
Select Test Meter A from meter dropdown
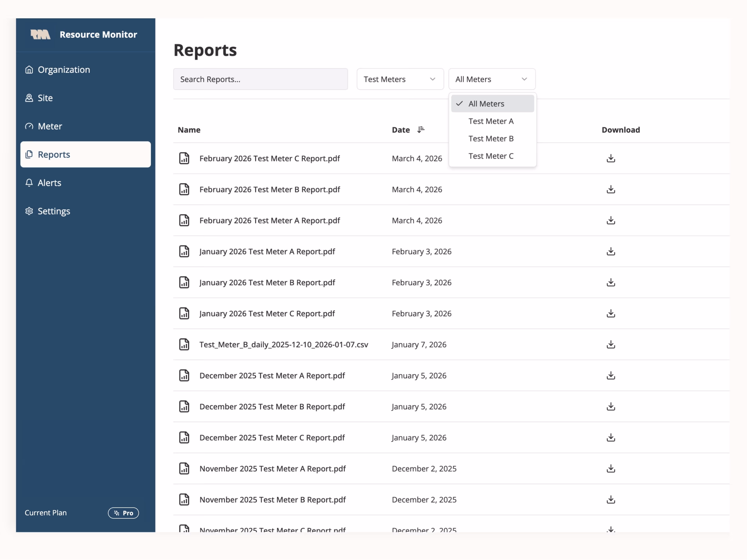click(491, 121)
